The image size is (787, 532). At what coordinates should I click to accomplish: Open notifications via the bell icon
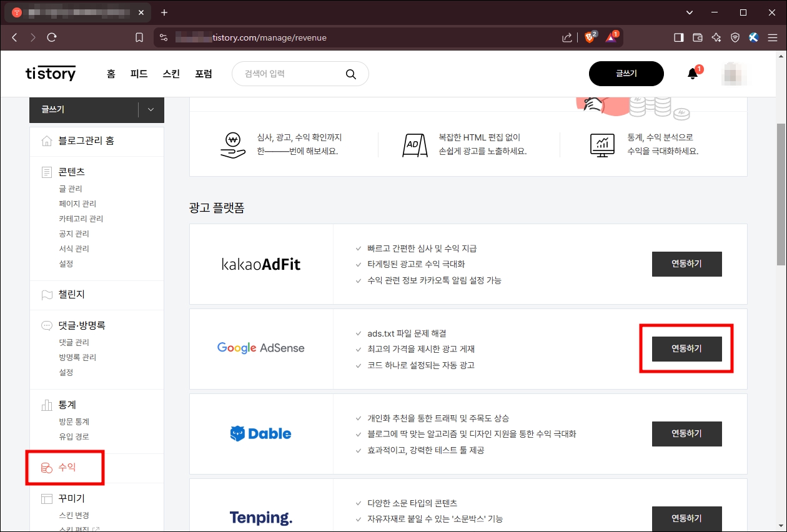(691, 73)
